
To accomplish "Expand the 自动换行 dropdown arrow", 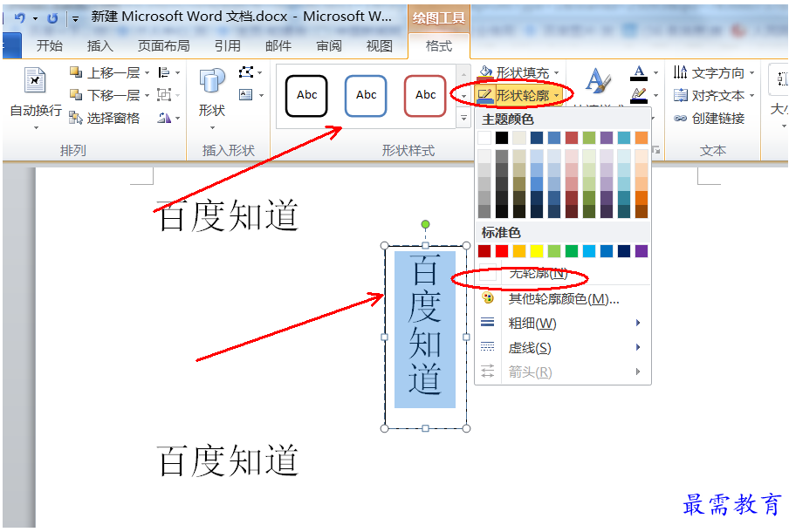I will pyautogui.click(x=36, y=127).
